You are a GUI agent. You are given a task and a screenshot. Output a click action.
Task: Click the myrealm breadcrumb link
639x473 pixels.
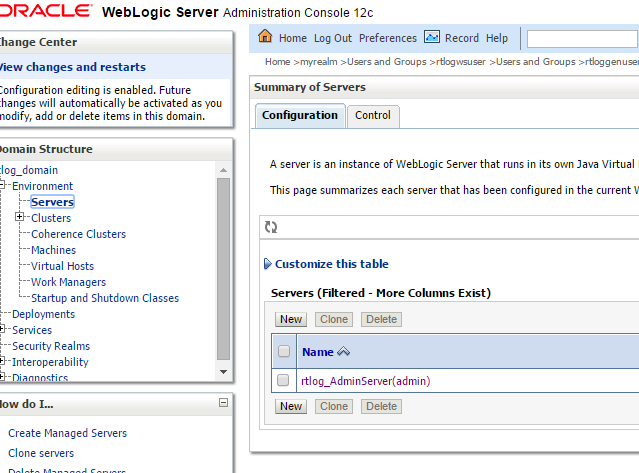pos(319,62)
